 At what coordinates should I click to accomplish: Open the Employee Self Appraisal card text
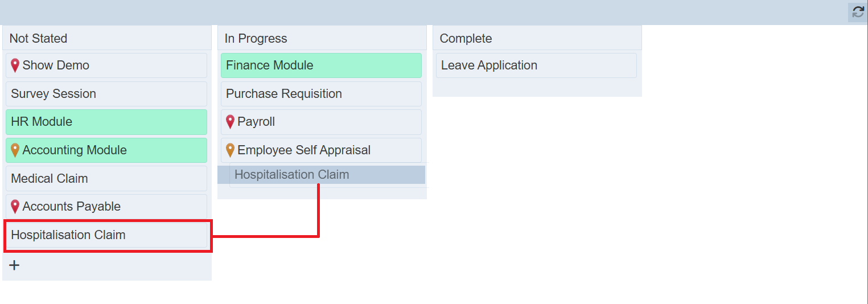tap(304, 150)
